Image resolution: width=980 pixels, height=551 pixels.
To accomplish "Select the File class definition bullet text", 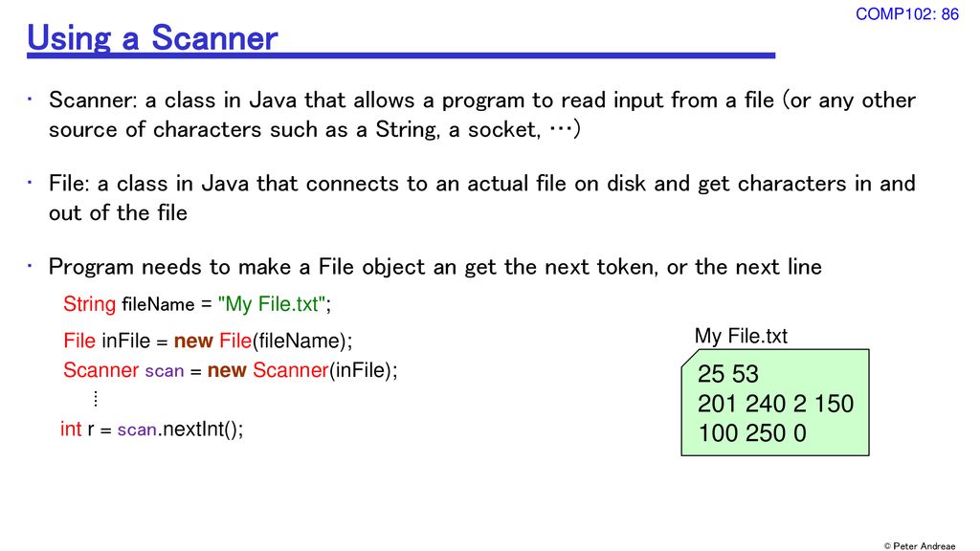I will 481,198.
